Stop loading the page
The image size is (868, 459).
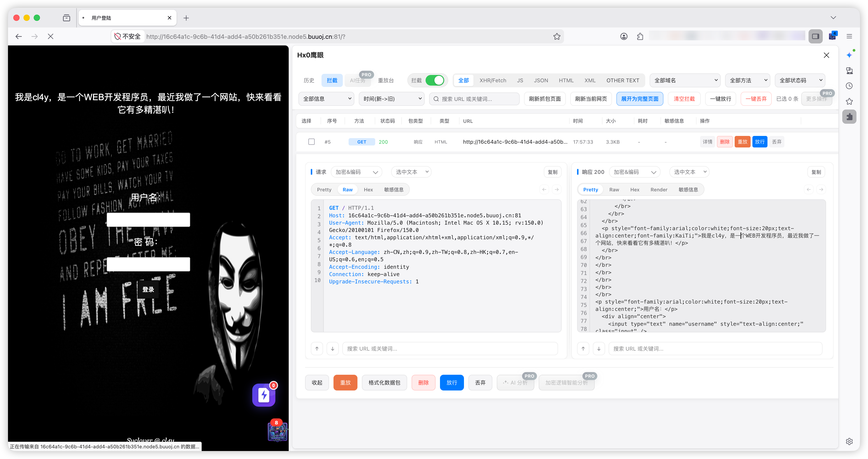tap(51, 36)
